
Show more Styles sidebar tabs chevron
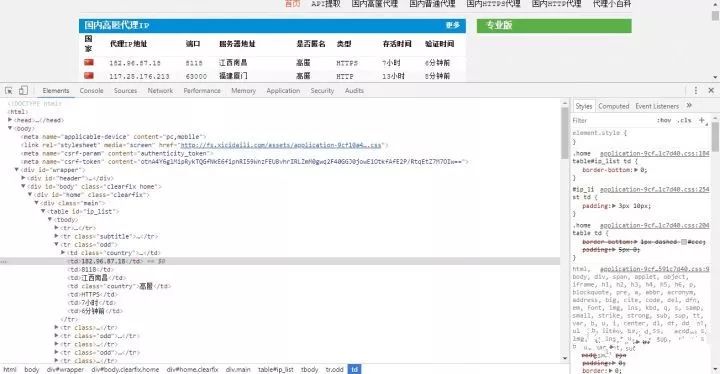pyautogui.click(x=689, y=106)
